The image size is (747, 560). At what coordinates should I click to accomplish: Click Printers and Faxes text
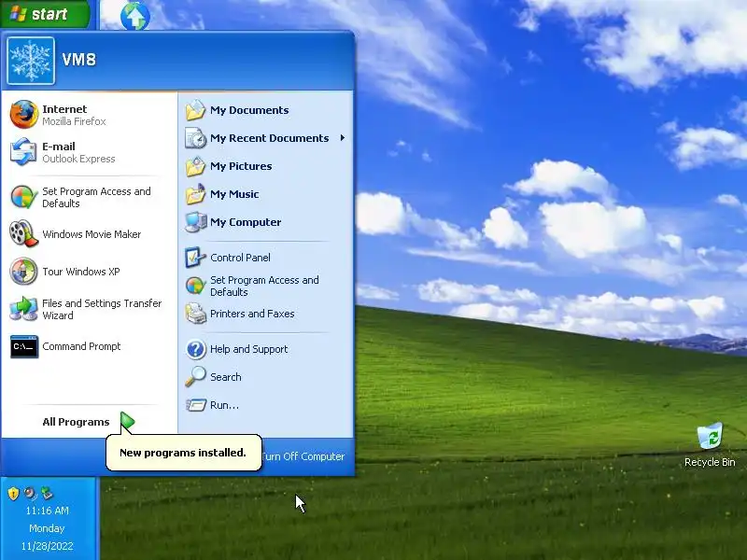(252, 314)
